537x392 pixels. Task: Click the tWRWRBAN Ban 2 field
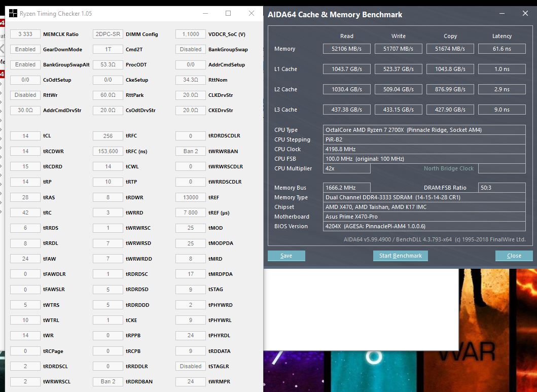coord(191,151)
